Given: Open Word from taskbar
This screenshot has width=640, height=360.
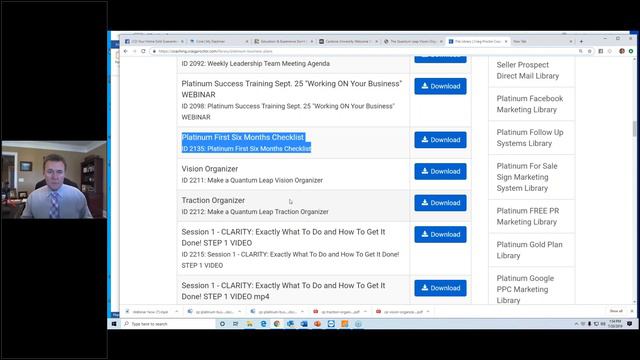Looking at the screenshot, I should click(304, 324).
